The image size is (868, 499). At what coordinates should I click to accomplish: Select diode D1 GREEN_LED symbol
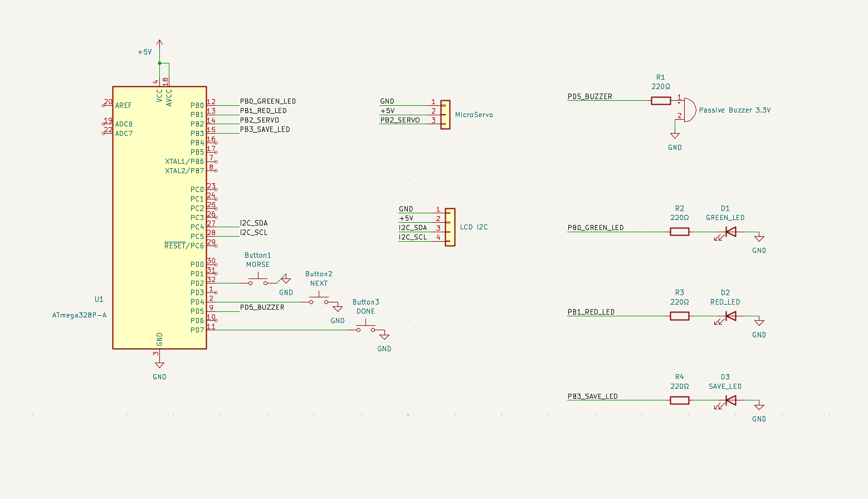[x=730, y=232]
